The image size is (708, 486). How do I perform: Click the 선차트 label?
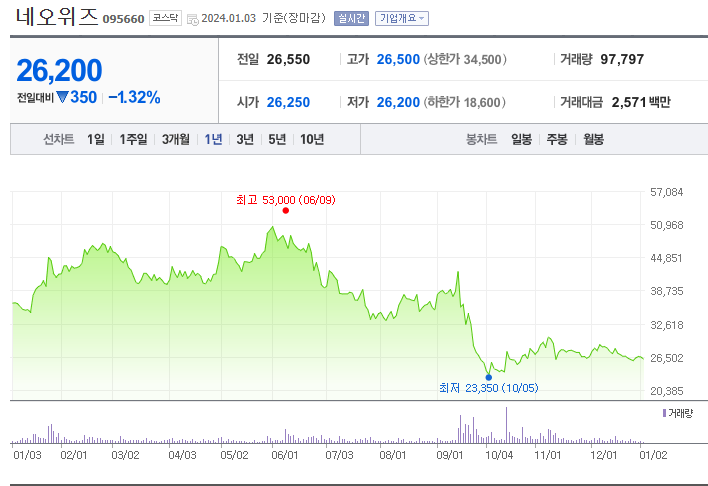tap(59, 139)
